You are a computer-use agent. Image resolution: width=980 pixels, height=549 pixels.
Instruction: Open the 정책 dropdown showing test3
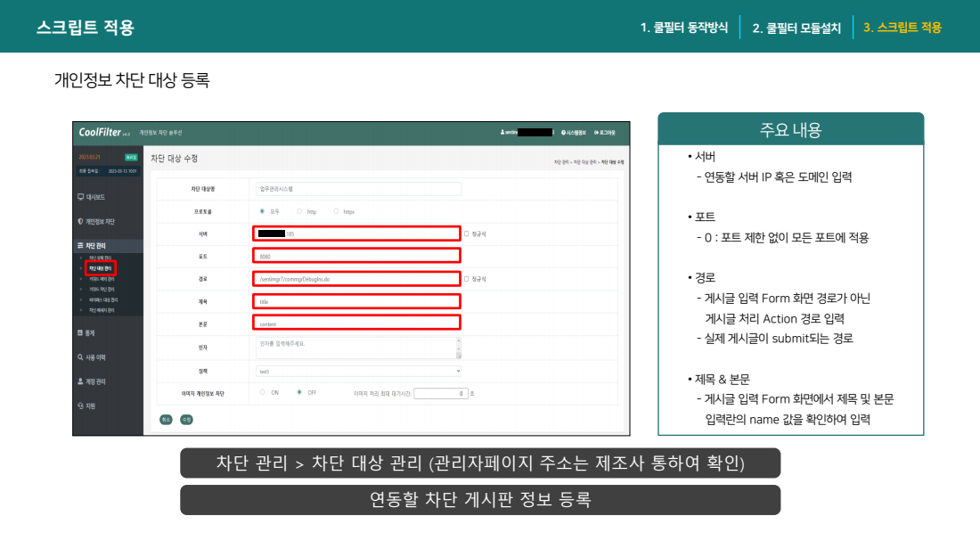click(358, 370)
